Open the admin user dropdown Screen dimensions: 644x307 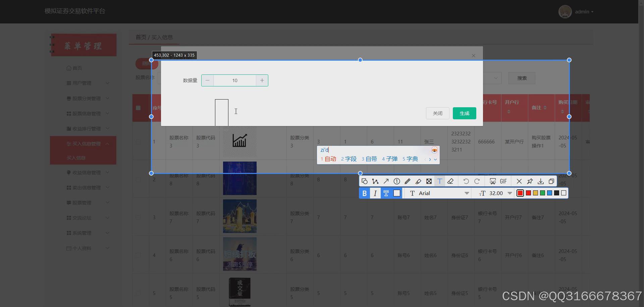tap(584, 12)
